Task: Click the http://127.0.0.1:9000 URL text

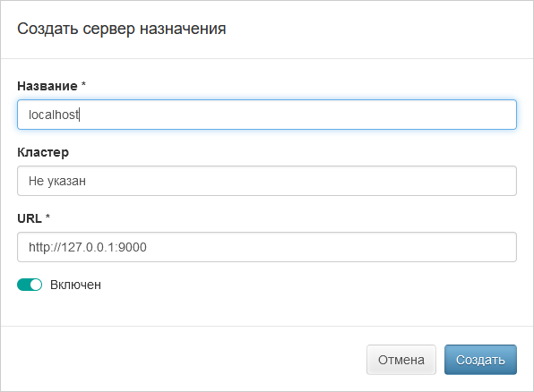Action: pyautogui.click(x=88, y=247)
